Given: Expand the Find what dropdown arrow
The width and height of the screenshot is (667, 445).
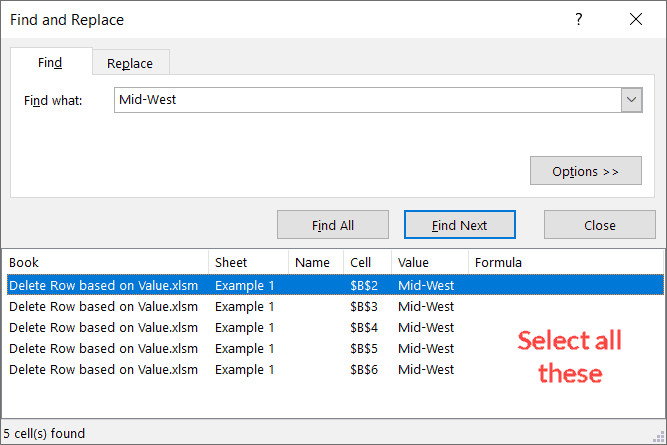Looking at the screenshot, I should [631, 100].
